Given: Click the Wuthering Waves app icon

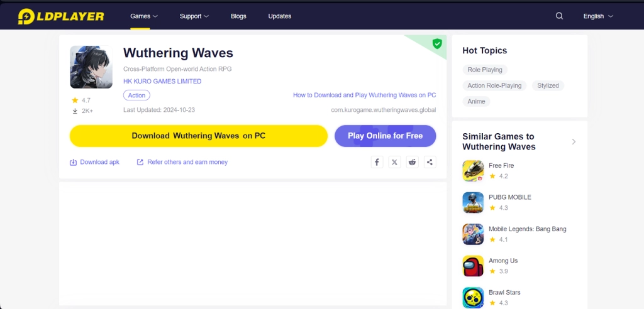Looking at the screenshot, I should [91, 67].
